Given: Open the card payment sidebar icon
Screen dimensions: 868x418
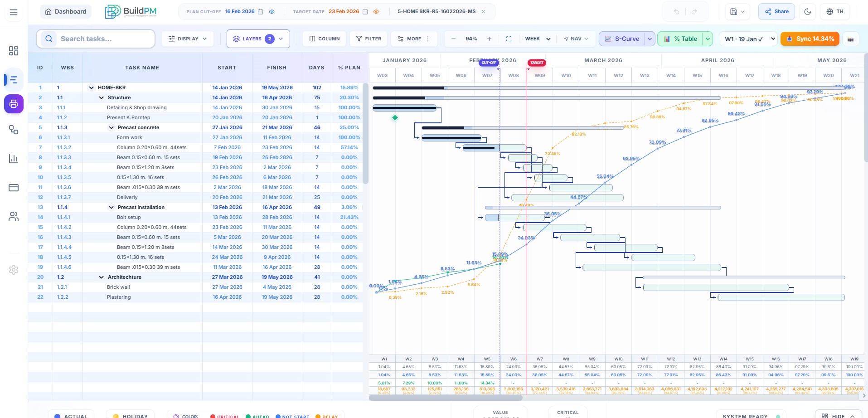Looking at the screenshot, I should 14,188.
